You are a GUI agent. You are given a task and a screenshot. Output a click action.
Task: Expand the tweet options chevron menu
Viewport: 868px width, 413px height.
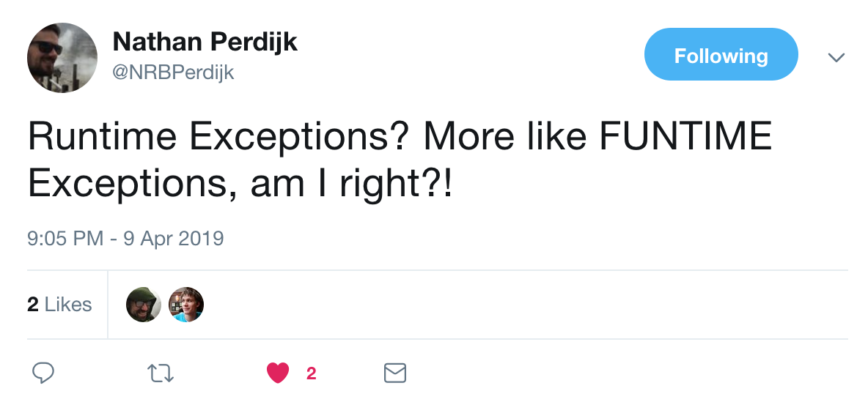pos(836,57)
